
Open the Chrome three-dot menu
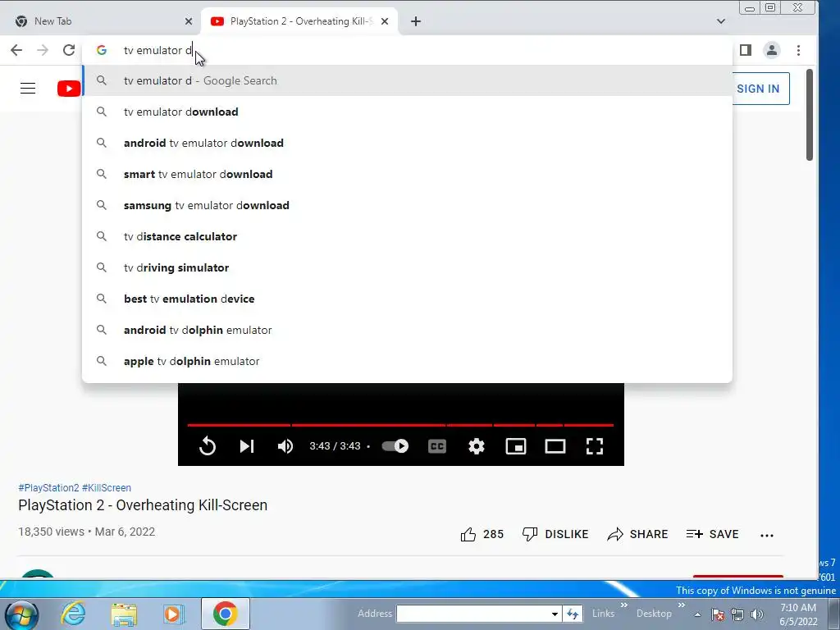point(798,50)
